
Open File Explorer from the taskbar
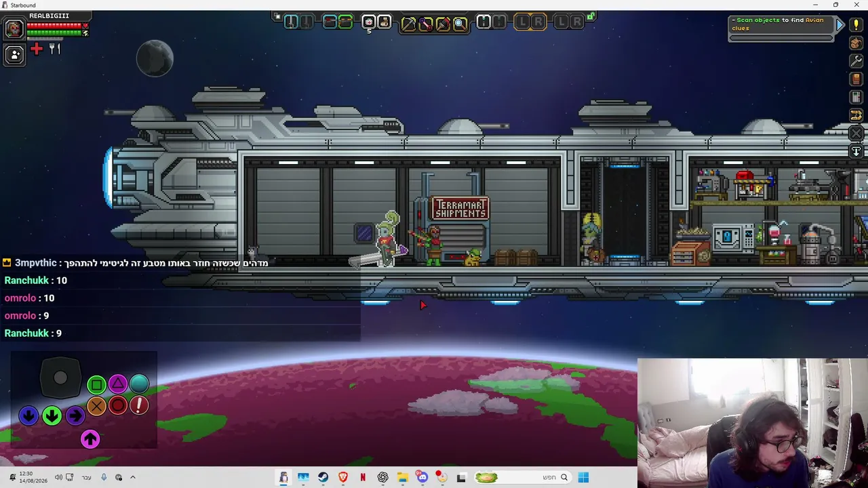point(403,477)
